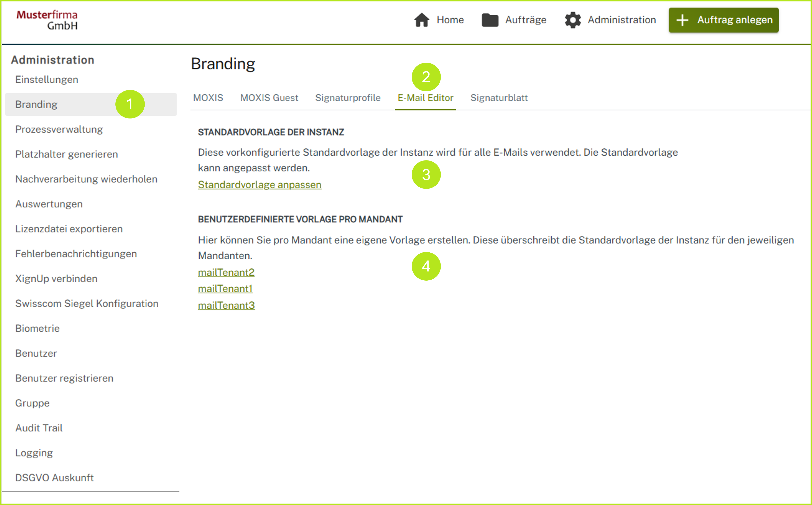Image resolution: width=812 pixels, height=505 pixels.
Task: Click the Aufträge folder icon
Action: (x=490, y=20)
